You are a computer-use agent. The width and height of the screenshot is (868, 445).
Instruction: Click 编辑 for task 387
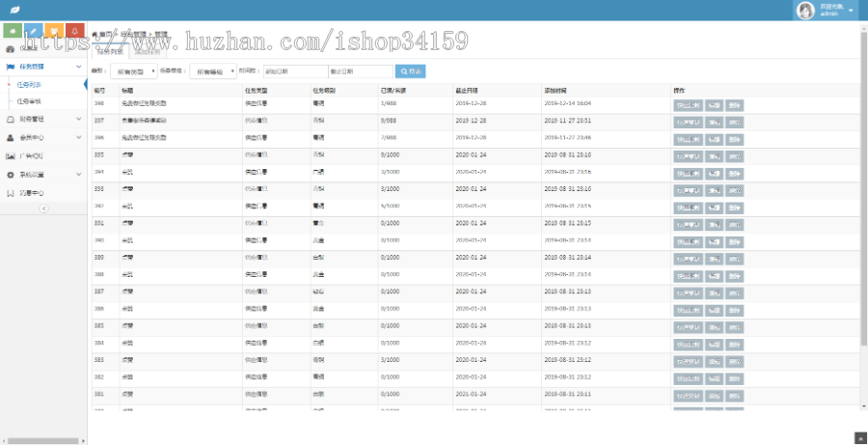pyautogui.click(x=714, y=293)
